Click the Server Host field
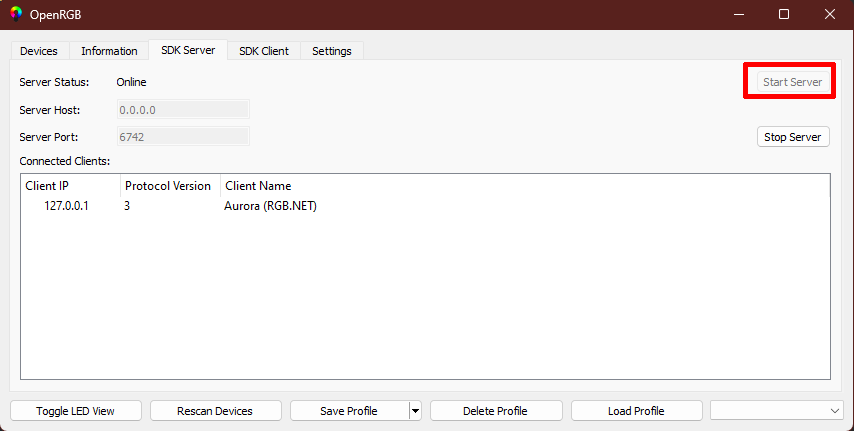This screenshot has width=854, height=431. pyautogui.click(x=183, y=110)
